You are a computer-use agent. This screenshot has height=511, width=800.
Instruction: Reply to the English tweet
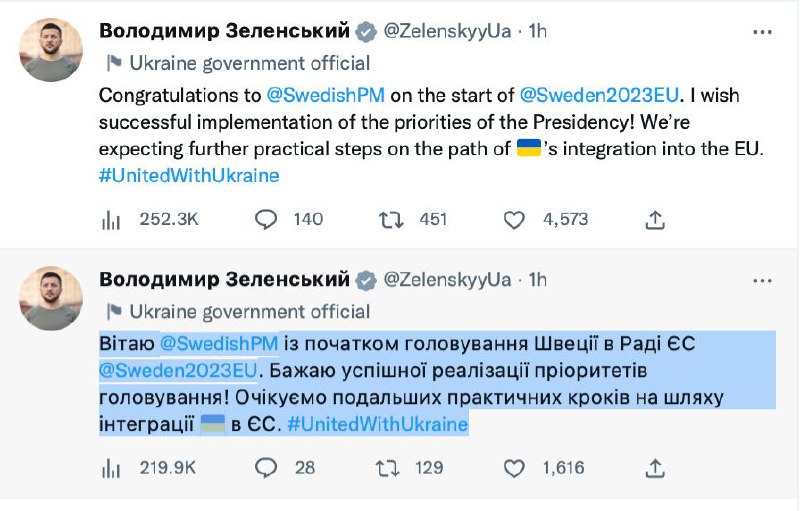pos(267,219)
